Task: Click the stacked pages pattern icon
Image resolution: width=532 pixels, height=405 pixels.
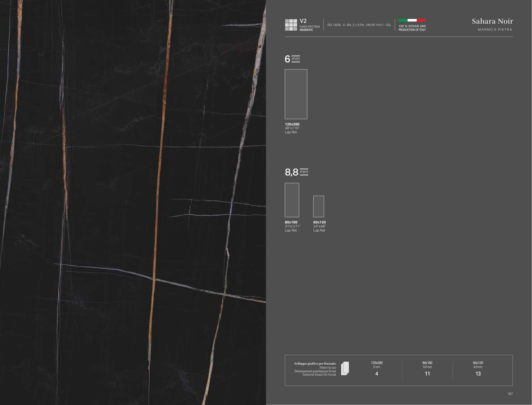Action: coord(345,368)
